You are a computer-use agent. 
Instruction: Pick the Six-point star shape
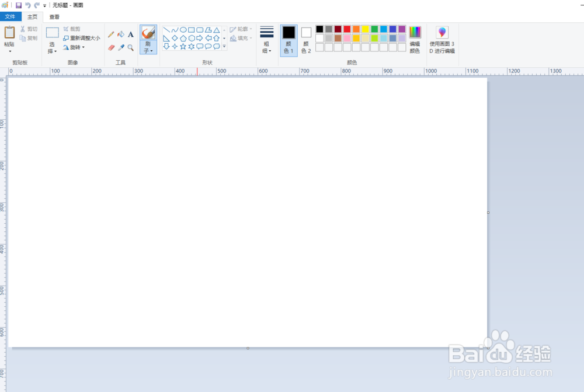pyautogui.click(x=192, y=47)
